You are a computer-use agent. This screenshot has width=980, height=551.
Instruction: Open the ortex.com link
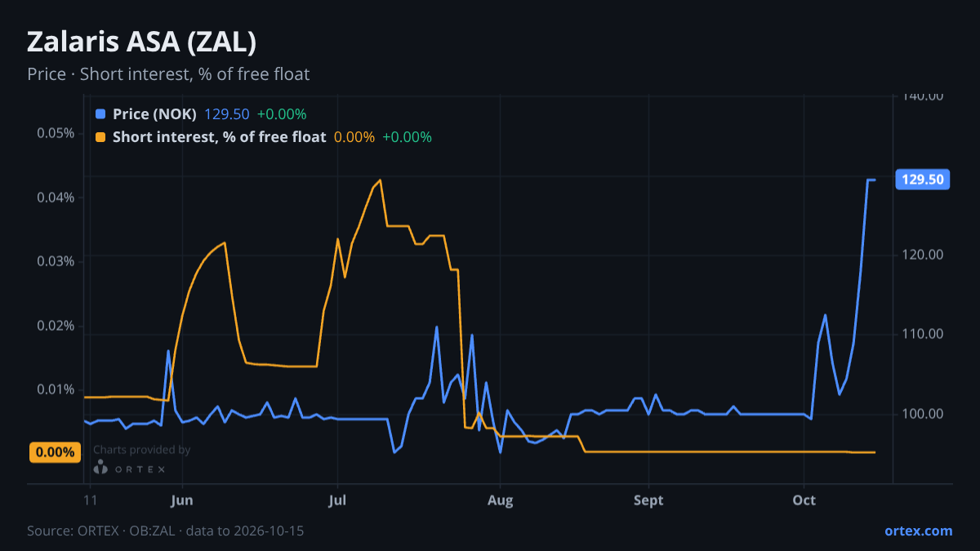[x=919, y=531]
